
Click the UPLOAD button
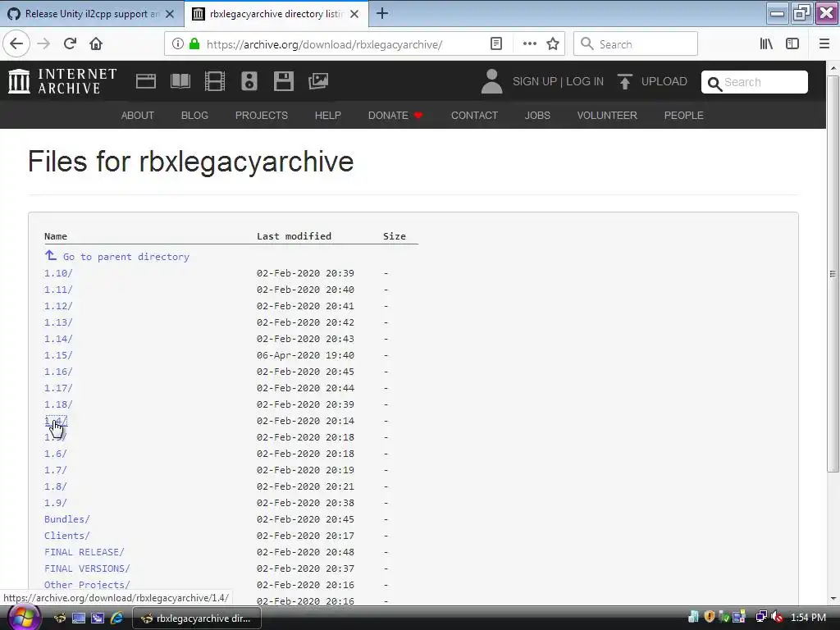[x=652, y=81]
